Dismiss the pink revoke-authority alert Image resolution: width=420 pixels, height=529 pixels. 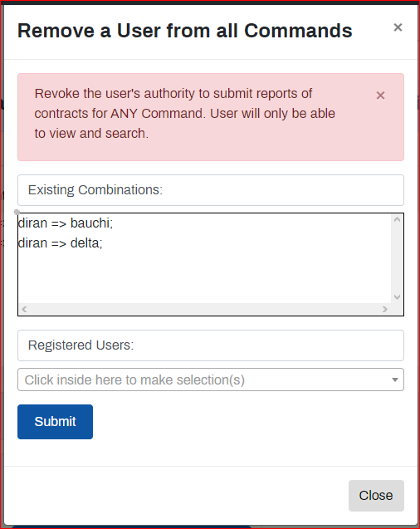point(380,96)
